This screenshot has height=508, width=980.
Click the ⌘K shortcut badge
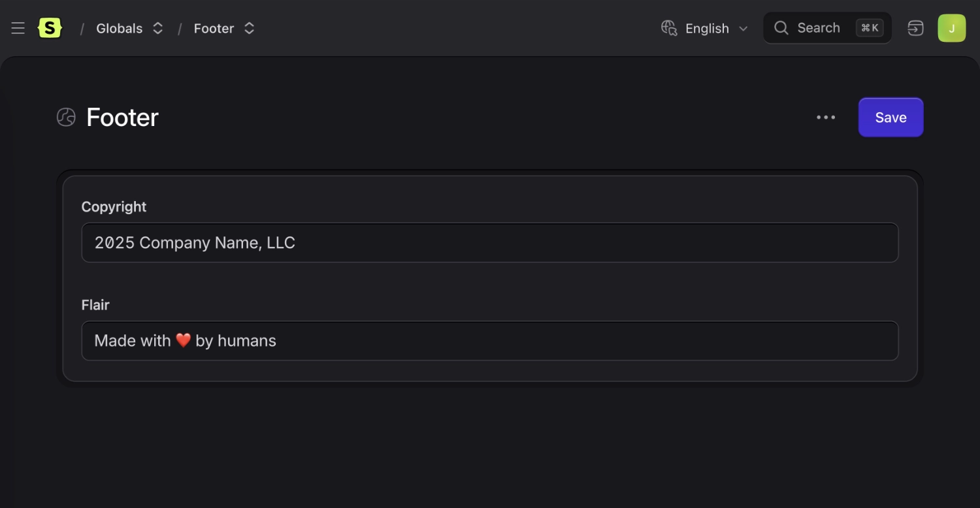click(x=870, y=27)
